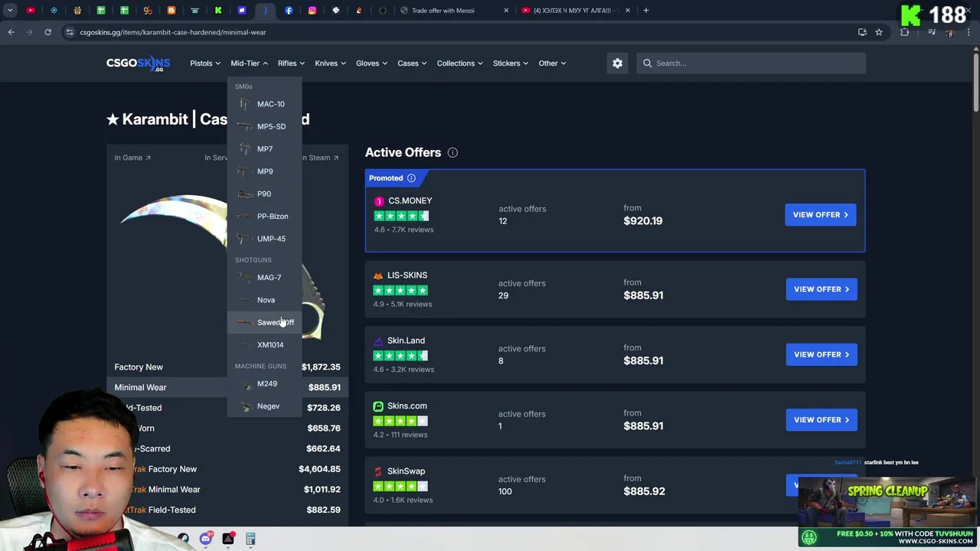Click View Offer for CS.MONEY
980x551 pixels.
click(x=821, y=215)
